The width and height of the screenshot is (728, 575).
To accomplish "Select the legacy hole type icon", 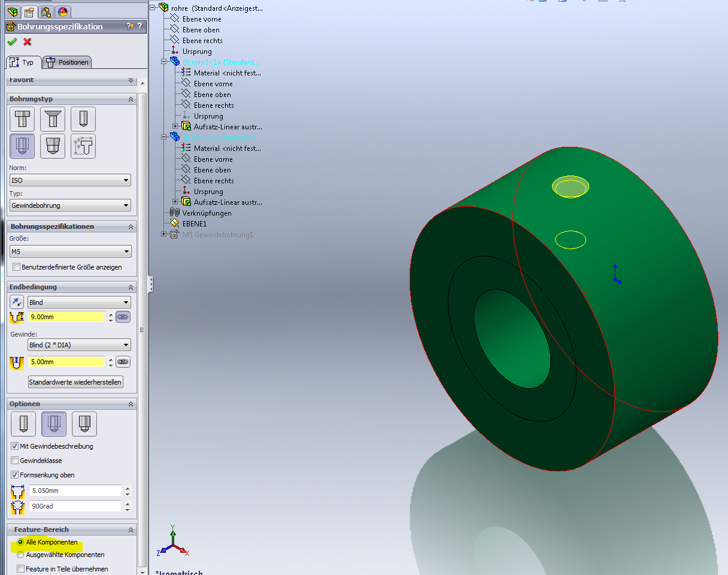I will (x=83, y=146).
